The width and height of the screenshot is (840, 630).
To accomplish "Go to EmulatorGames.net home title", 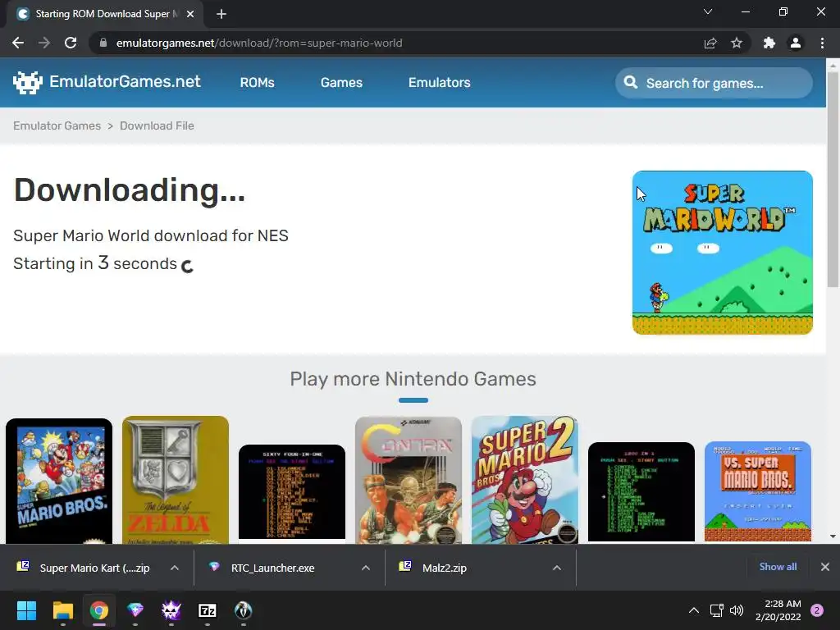I will click(x=125, y=81).
